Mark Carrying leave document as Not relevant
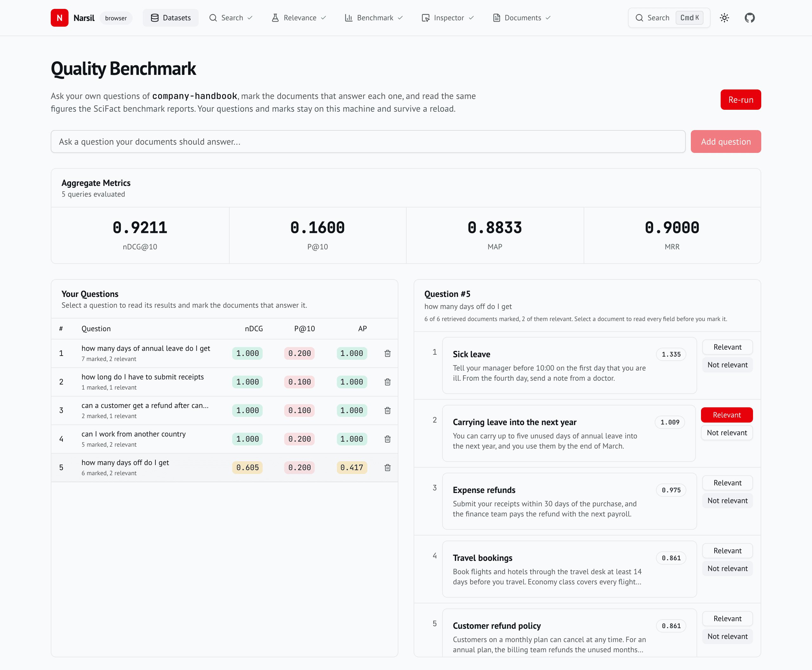Viewport: 812px width, 670px height. coord(727,433)
